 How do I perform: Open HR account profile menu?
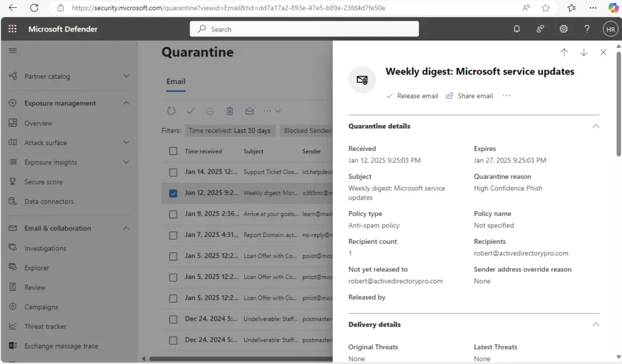point(610,29)
